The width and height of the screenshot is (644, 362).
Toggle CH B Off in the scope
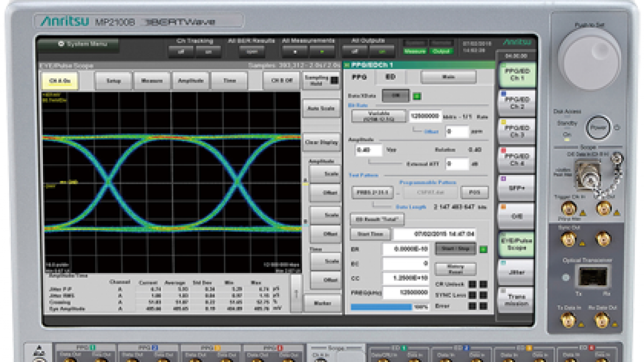click(281, 81)
